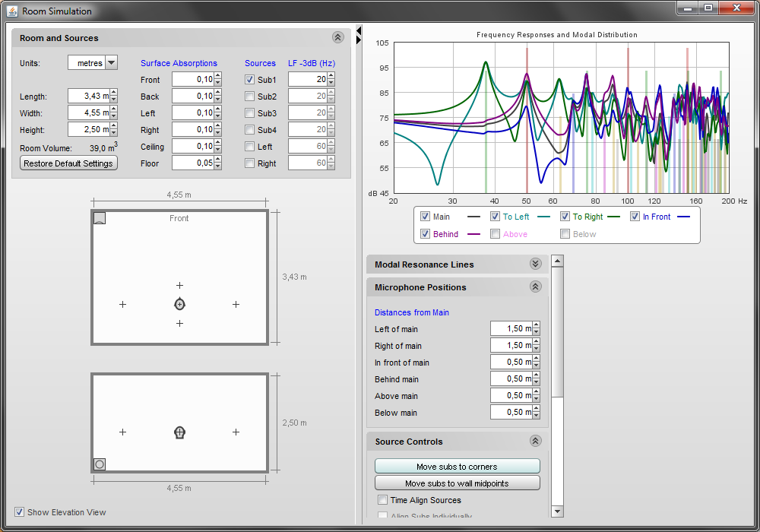Click the subwoofer icon in plan view
The width and height of the screenshot is (760, 532).
point(100,218)
